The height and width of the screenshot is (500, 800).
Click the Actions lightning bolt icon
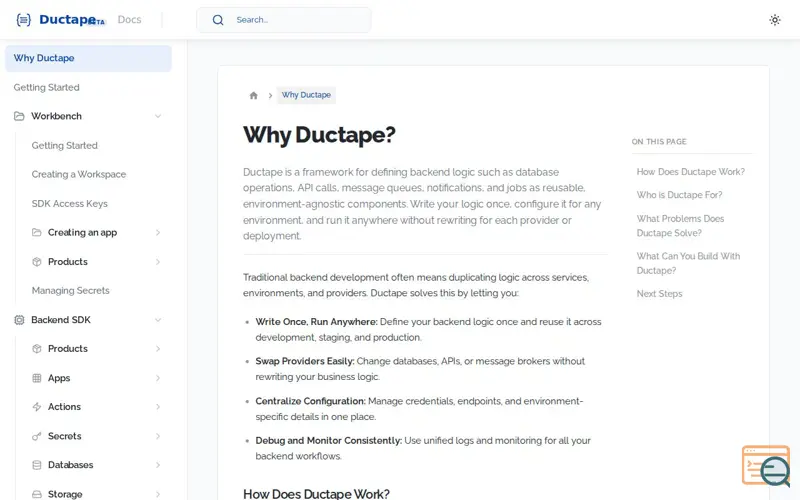(x=37, y=407)
